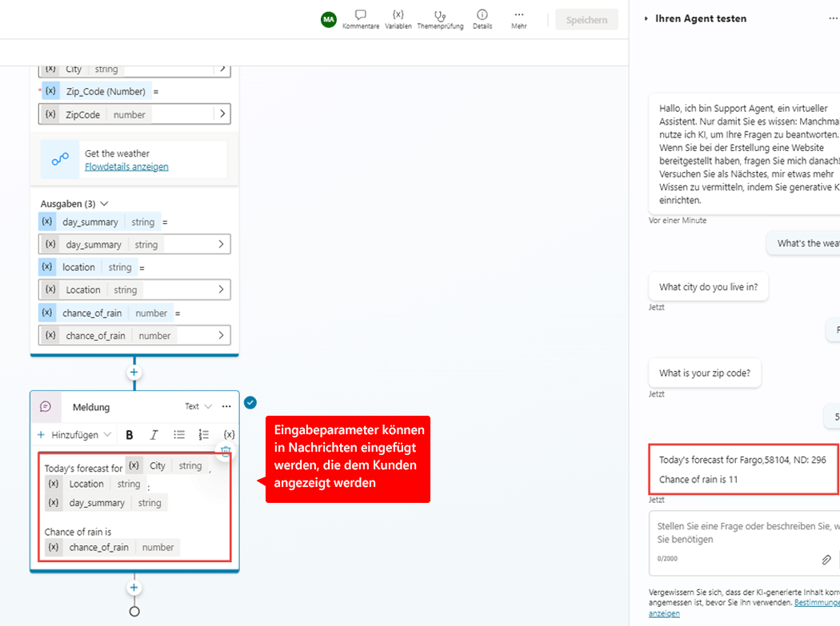The image size is (840, 626).
Task: Click the Get the weather action title
Action: (x=117, y=154)
